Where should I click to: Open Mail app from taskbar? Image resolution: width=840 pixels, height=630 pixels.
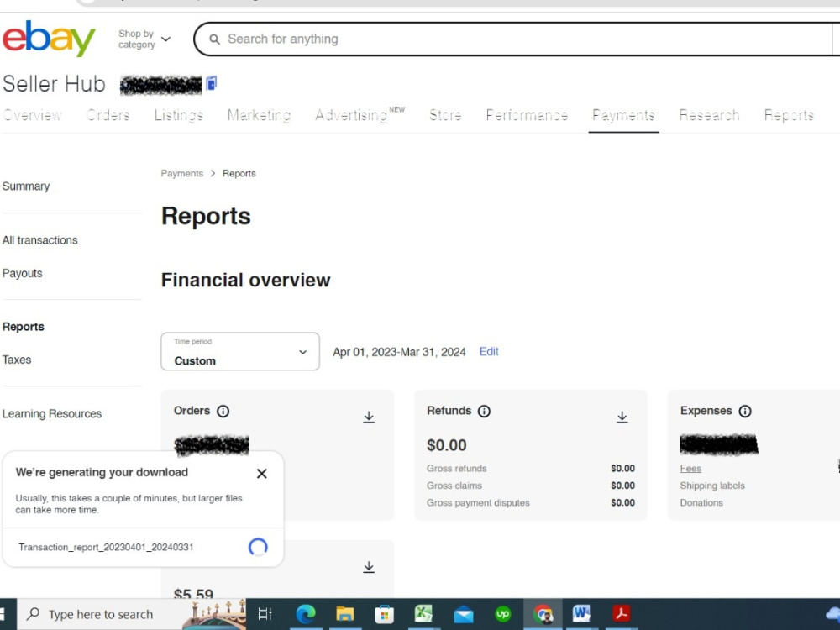pos(464,615)
